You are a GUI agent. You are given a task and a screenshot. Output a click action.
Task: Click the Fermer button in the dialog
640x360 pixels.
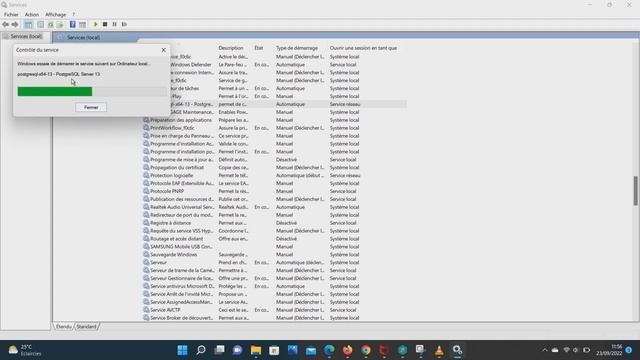pos(91,107)
